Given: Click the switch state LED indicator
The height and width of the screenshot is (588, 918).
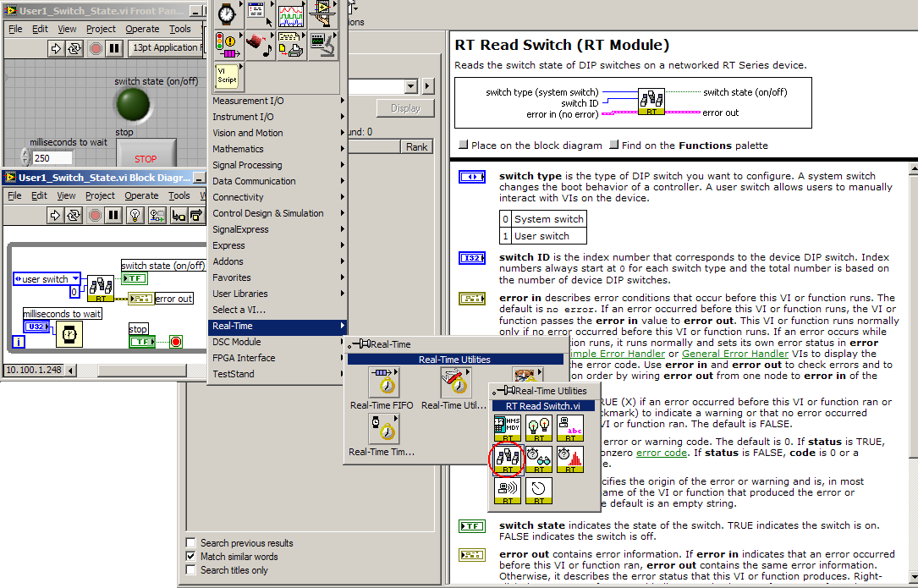Looking at the screenshot, I should click(133, 104).
